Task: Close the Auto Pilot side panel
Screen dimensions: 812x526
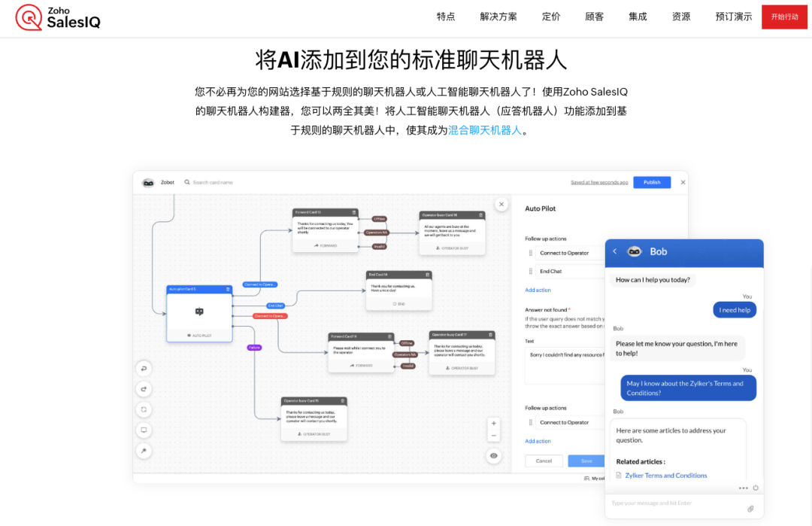Action: pyautogui.click(x=501, y=204)
